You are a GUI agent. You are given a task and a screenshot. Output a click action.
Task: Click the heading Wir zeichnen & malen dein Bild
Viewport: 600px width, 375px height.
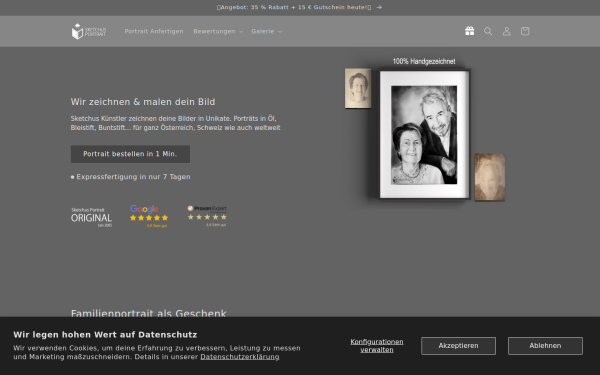coord(143,102)
